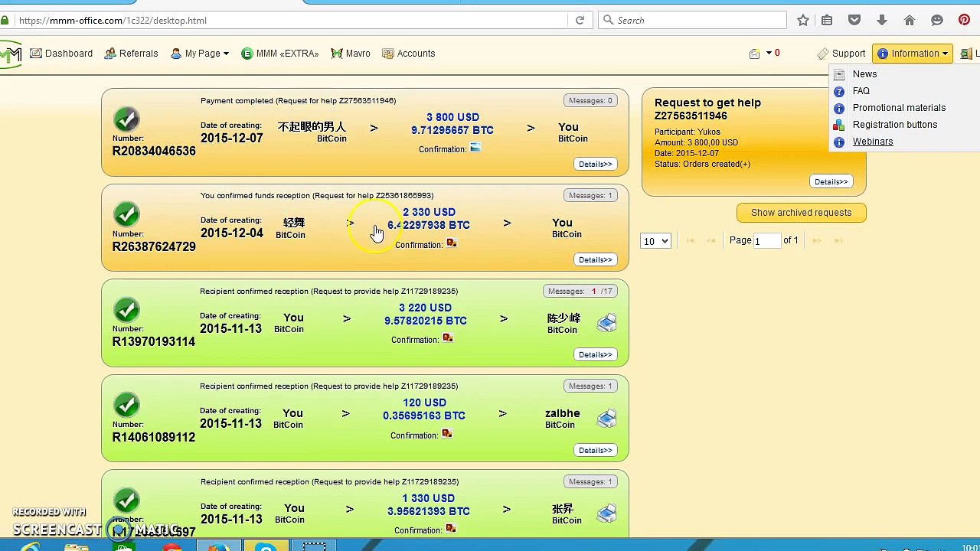Click the green check icon of order R14061089112
Viewport: 980px width, 551px height.
point(126,405)
